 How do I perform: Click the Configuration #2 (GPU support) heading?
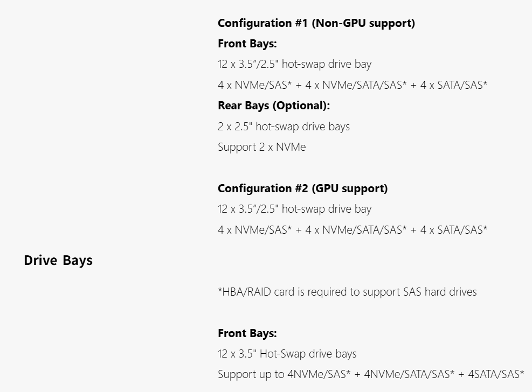pyautogui.click(x=302, y=188)
